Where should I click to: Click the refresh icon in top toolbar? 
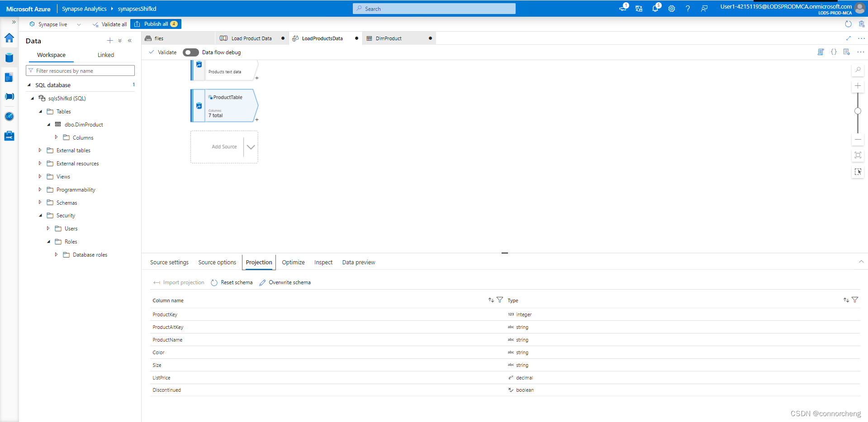(x=848, y=24)
